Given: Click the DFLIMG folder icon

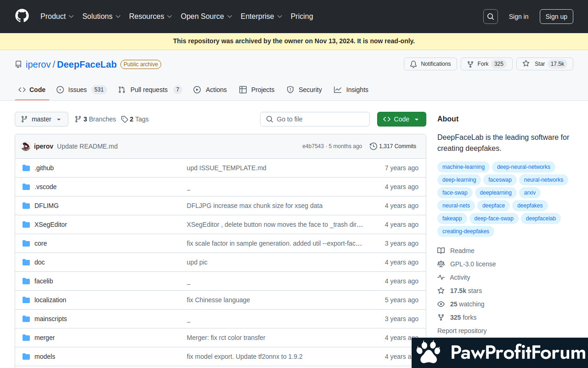Looking at the screenshot, I should coord(26,206).
